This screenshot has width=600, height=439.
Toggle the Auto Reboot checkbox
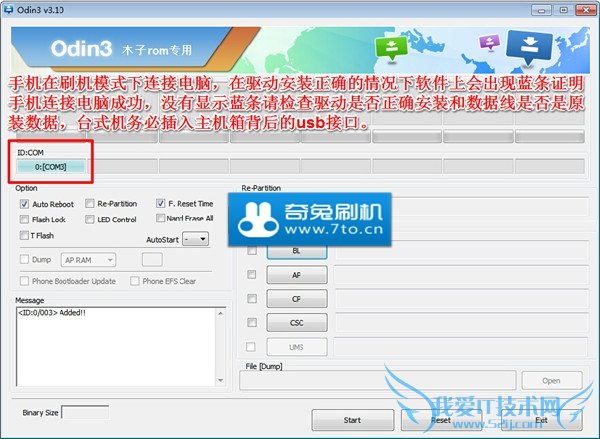(x=24, y=204)
